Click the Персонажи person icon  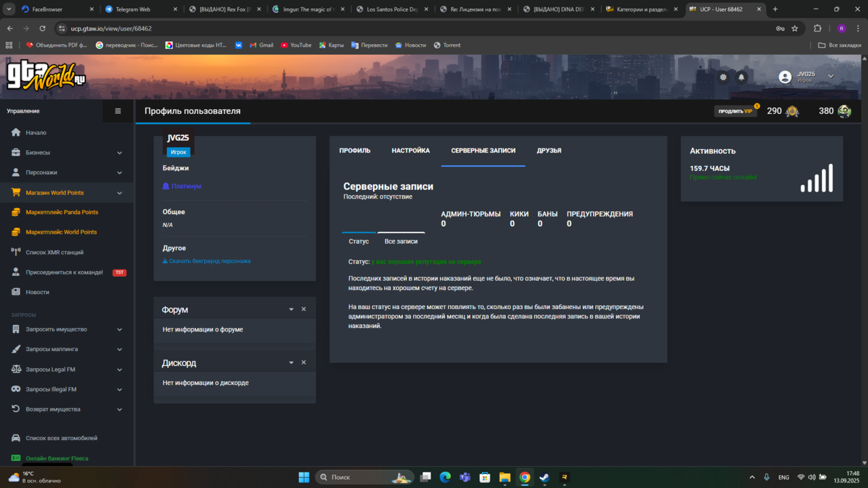[16, 172]
